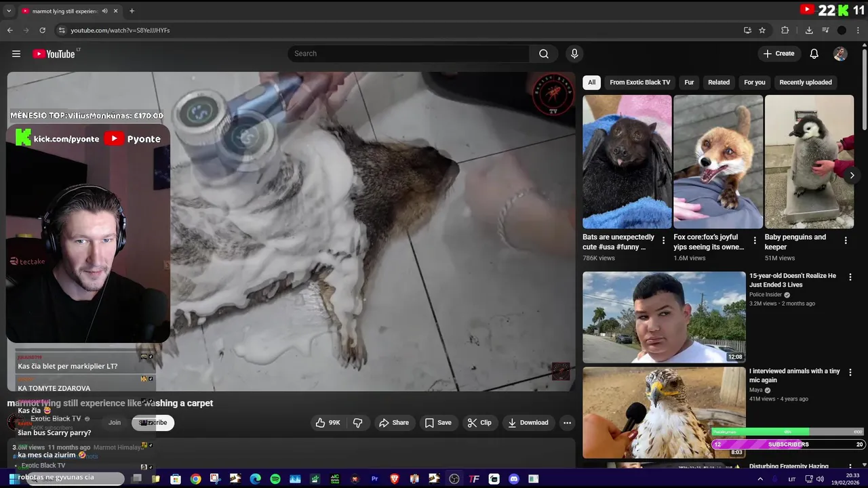868x488 pixels.
Task: Go back to previous page
Action: [9, 30]
